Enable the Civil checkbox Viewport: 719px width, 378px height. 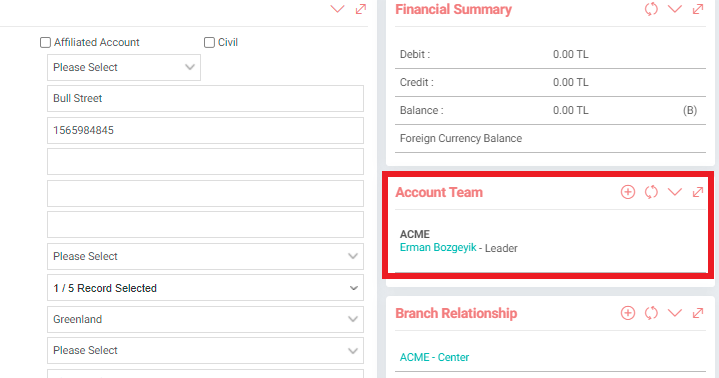(x=209, y=43)
